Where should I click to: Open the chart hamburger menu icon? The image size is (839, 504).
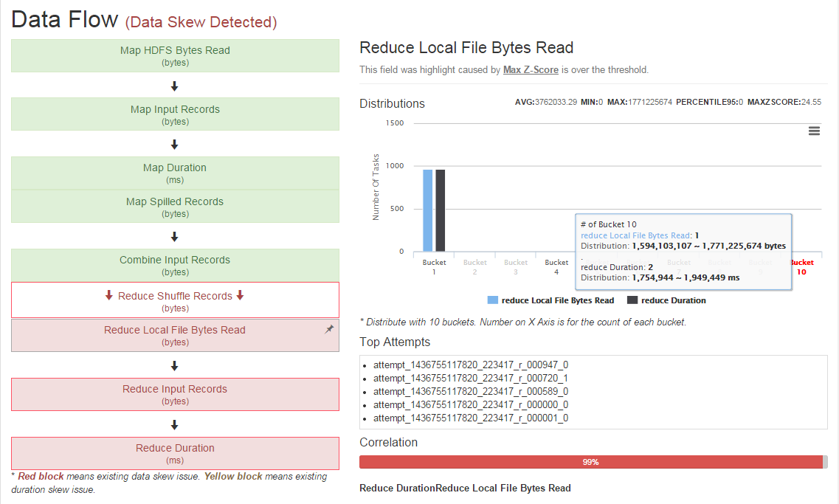[x=814, y=131]
